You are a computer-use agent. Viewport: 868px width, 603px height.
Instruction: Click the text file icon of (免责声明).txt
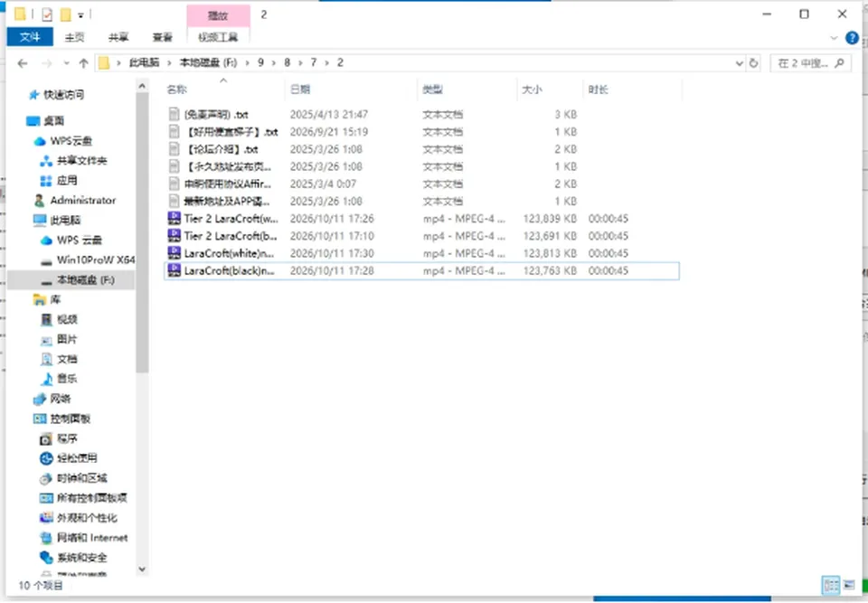point(175,114)
